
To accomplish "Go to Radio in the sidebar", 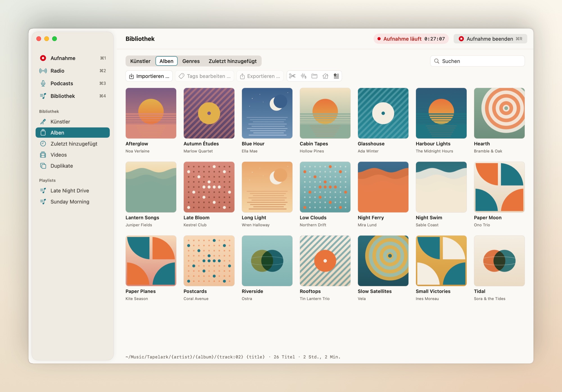I will pos(72,71).
